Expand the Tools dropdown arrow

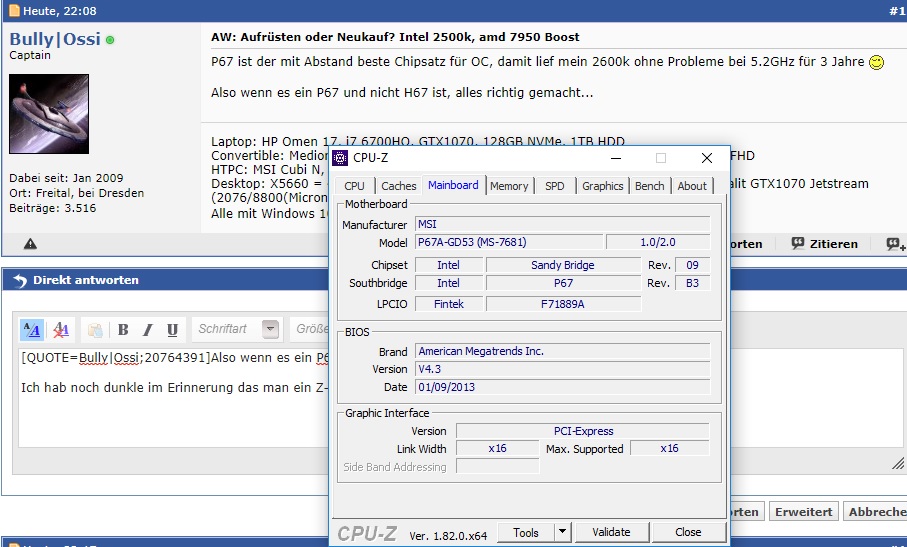562,533
